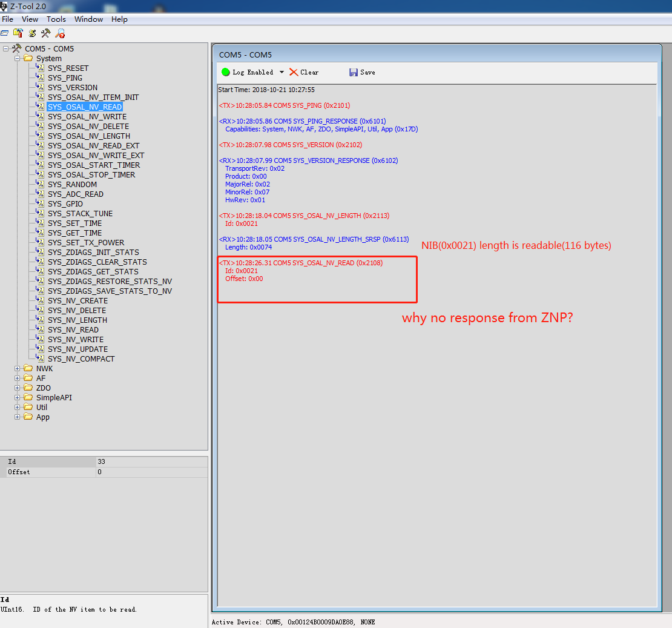Expand the NWK folder in the tree
The image size is (672, 628).
pos(17,368)
